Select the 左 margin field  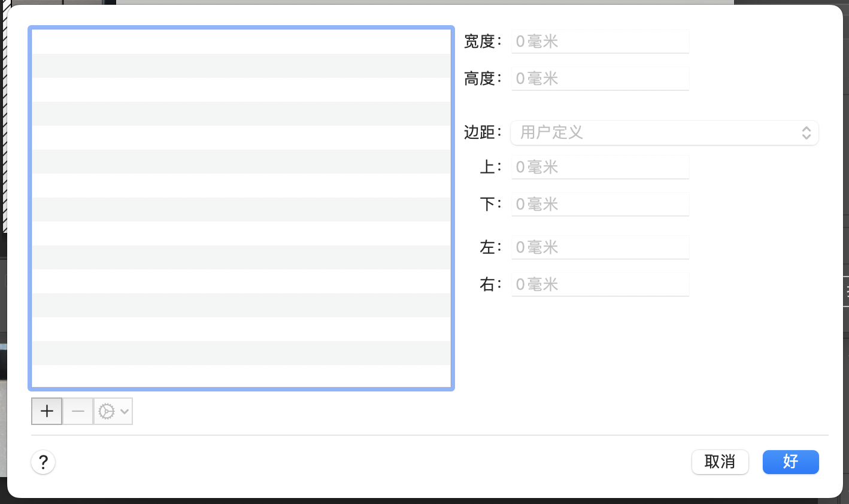point(600,248)
